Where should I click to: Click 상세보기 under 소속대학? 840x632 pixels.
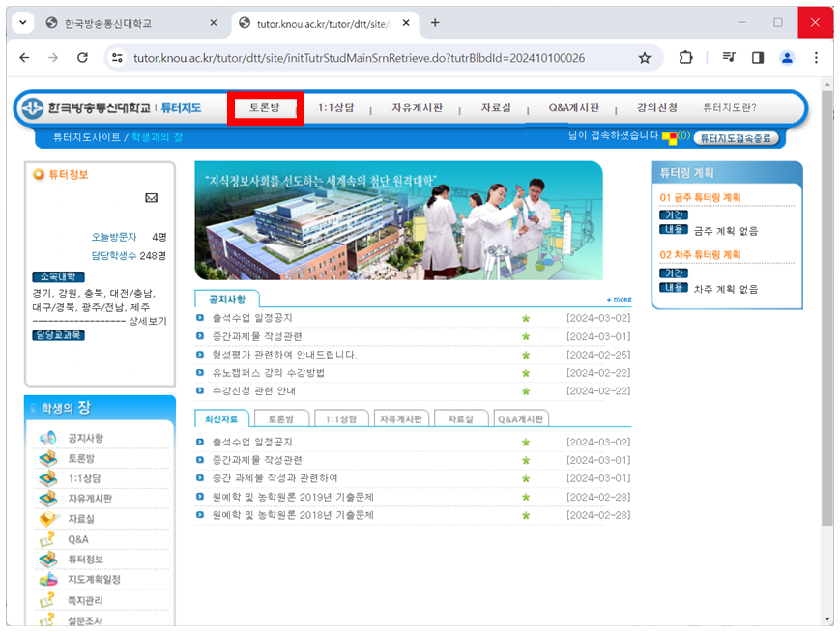point(148,321)
